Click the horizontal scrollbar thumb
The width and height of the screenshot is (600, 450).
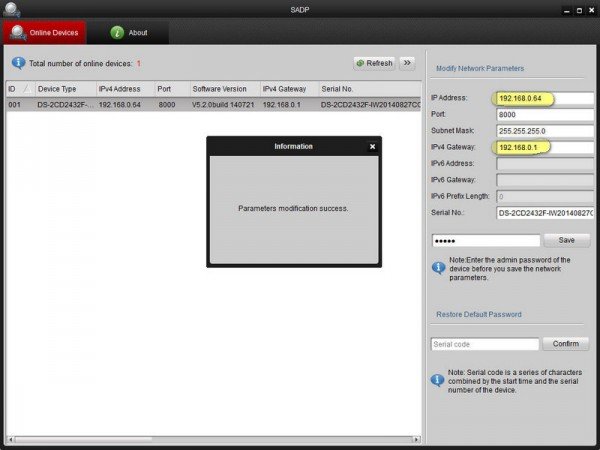pyautogui.click(x=83, y=439)
